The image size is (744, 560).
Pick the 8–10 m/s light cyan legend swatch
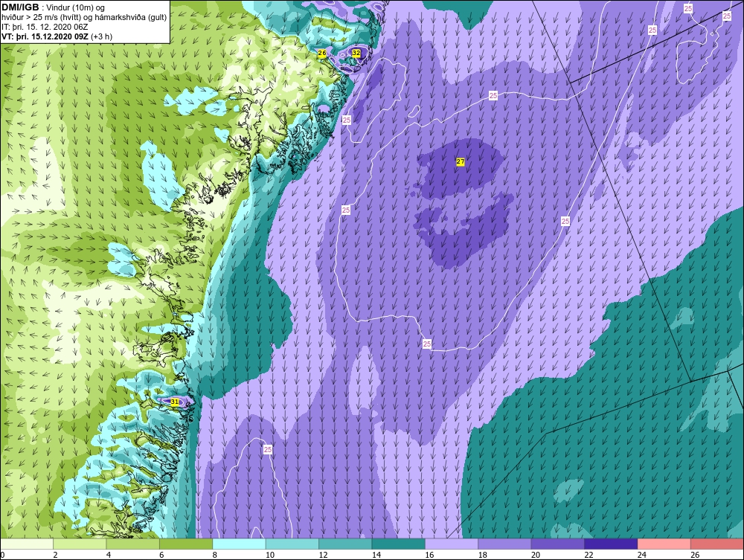tap(239, 544)
